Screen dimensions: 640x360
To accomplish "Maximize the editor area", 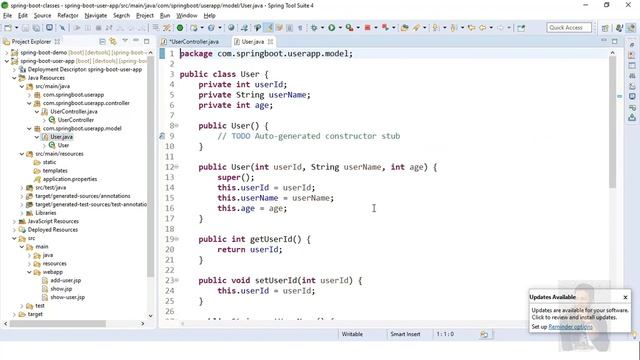I will (x=614, y=41).
